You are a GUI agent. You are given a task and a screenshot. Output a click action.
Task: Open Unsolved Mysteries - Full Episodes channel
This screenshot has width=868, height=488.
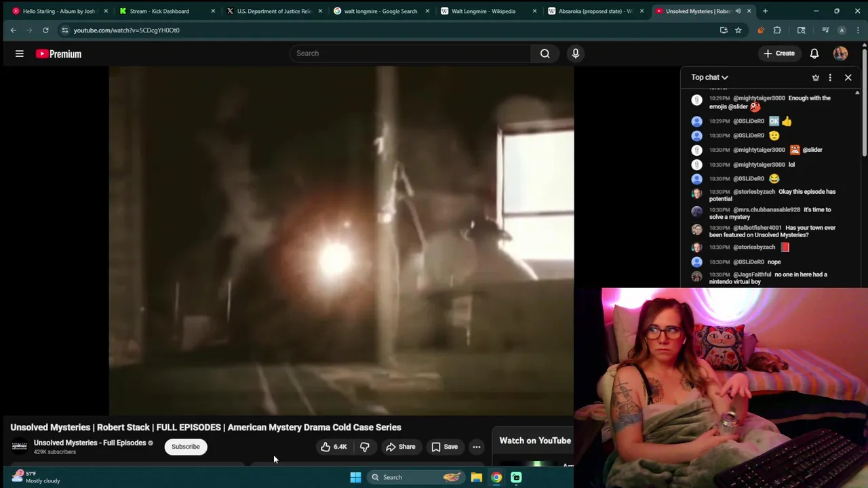pyautogui.click(x=90, y=443)
